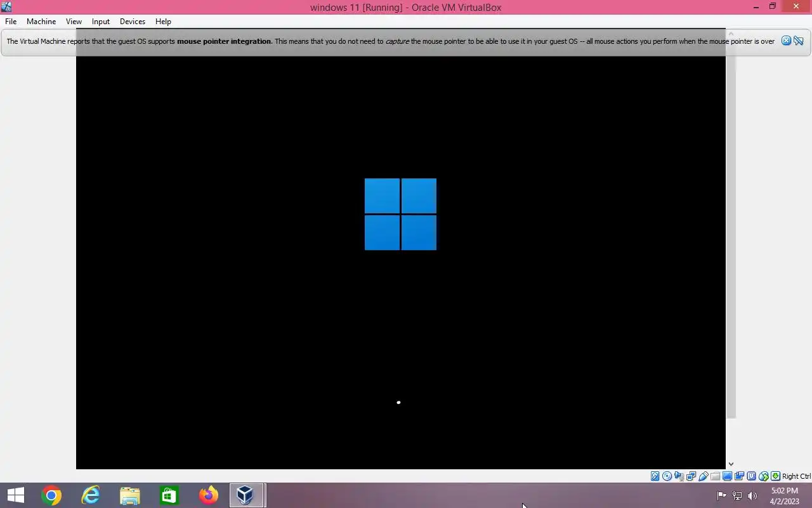Screen dimensions: 812x508
Task: Click the keyboard capture green arrow icon
Action: pyautogui.click(x=775, y=476)
